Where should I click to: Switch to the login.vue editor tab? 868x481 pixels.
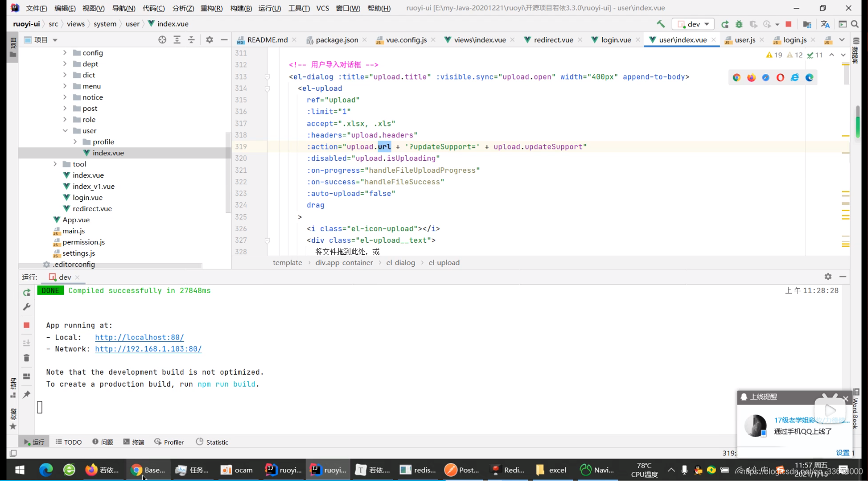click(x=616, y=40)
